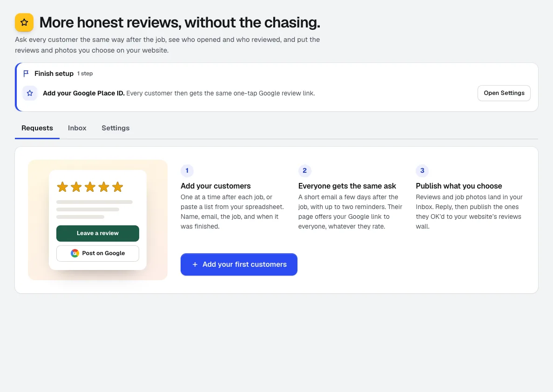The height and width of the screenshot is (392, 553).
Task: Switch to the Inbox tab
Action: click(x=77, y=128)
